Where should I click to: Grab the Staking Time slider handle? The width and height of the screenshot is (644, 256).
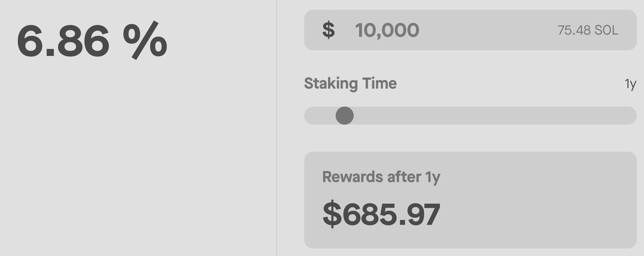click(344, 115)
